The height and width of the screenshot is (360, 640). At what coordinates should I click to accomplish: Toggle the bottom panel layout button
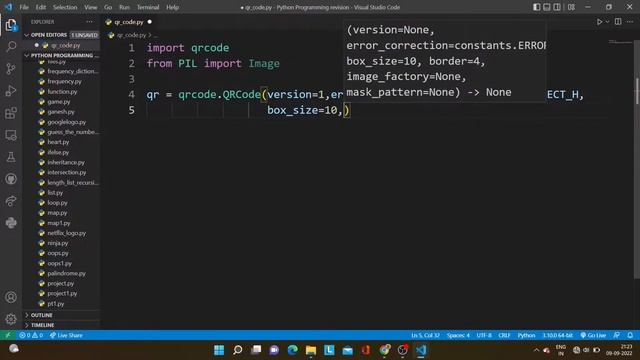click(x=547, y=7)
